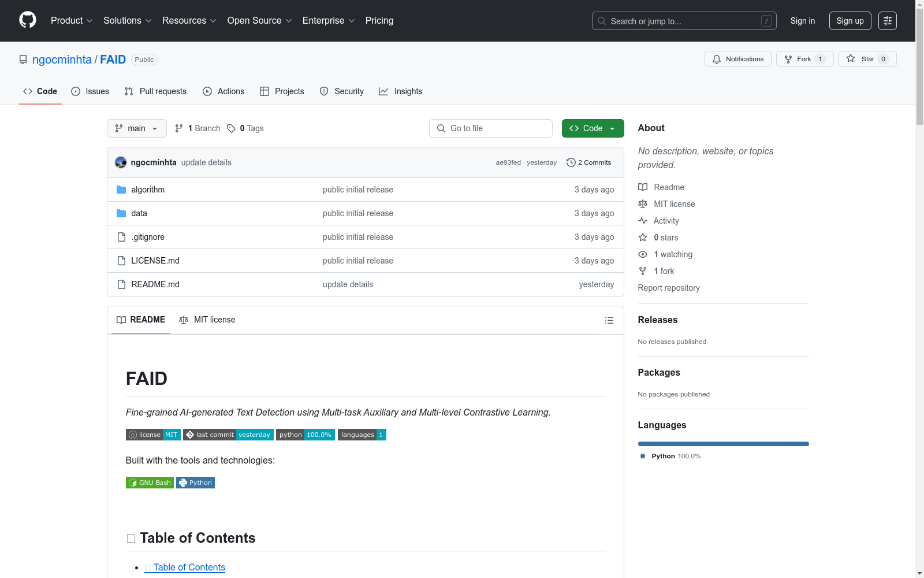Click the algorithm folder icon
The width and height of the screenshot is (924, 578).
pos(121,190)
